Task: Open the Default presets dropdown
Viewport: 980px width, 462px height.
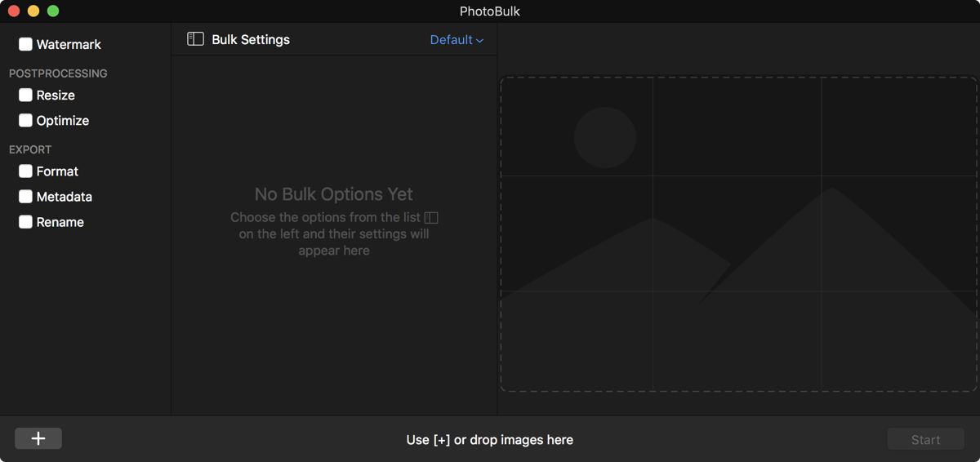Action: click(457, 40)
